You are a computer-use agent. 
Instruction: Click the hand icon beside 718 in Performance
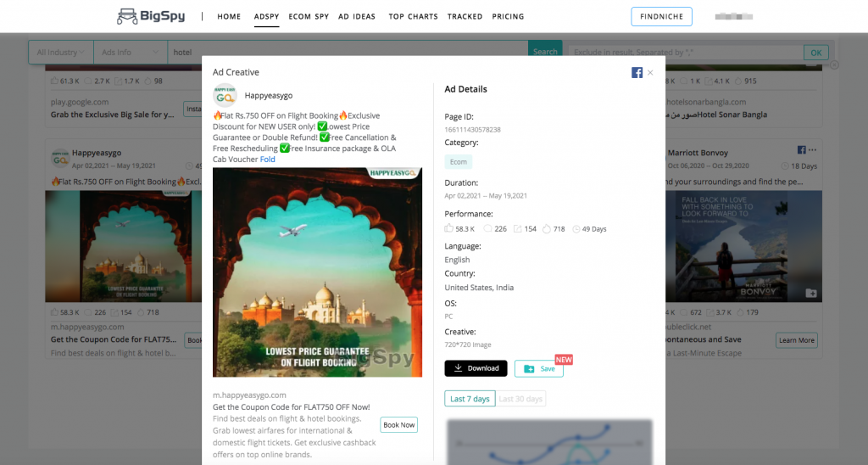point(547,228)
